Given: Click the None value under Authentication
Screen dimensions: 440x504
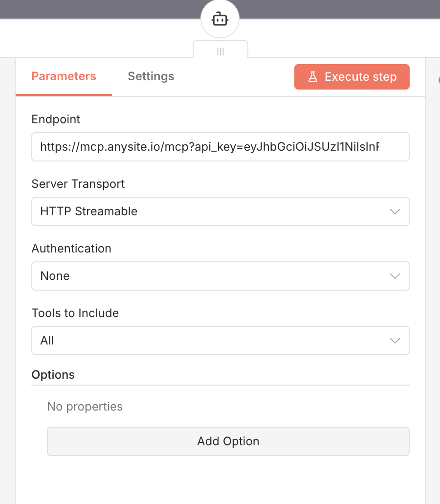Looking at the screenshot, I should [x=55, y=276].
